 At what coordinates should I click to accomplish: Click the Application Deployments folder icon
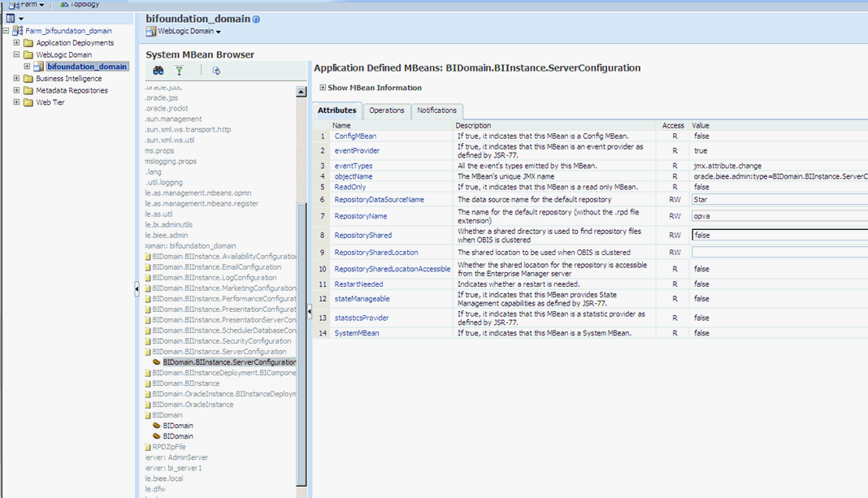(x=28, y=42)
